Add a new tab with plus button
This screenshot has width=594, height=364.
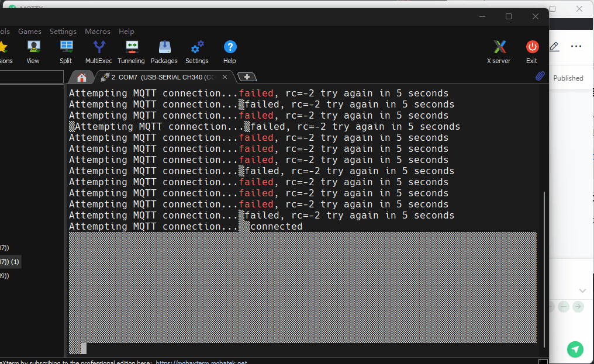247,77
